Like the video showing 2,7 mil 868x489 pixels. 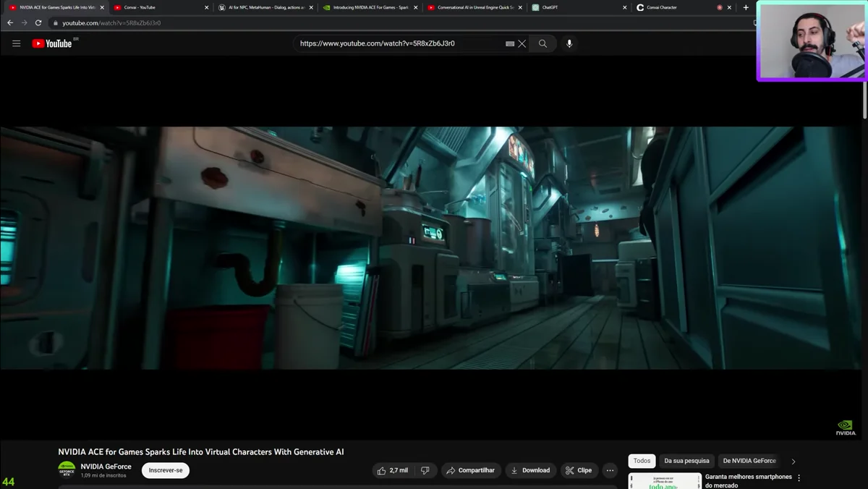click(x=393, y=470)
